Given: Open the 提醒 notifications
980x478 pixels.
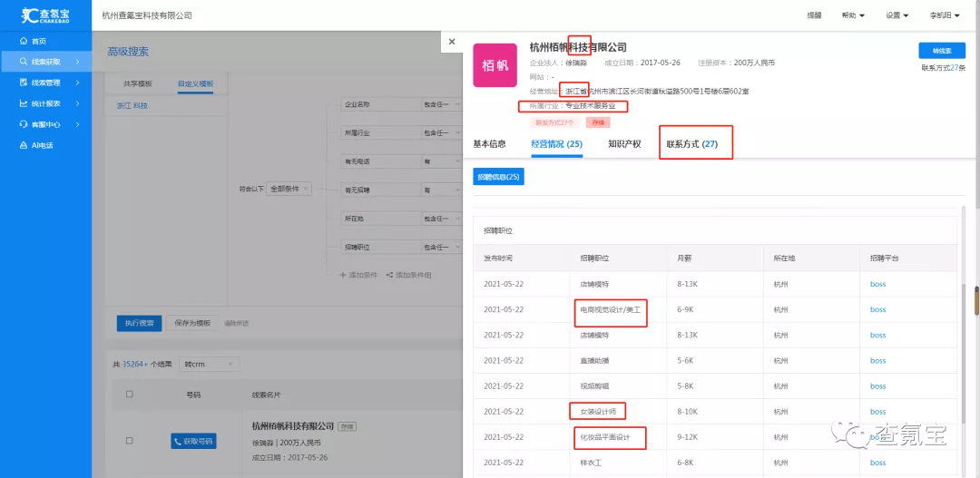Looking at the screenshot, I should [814, 15].
